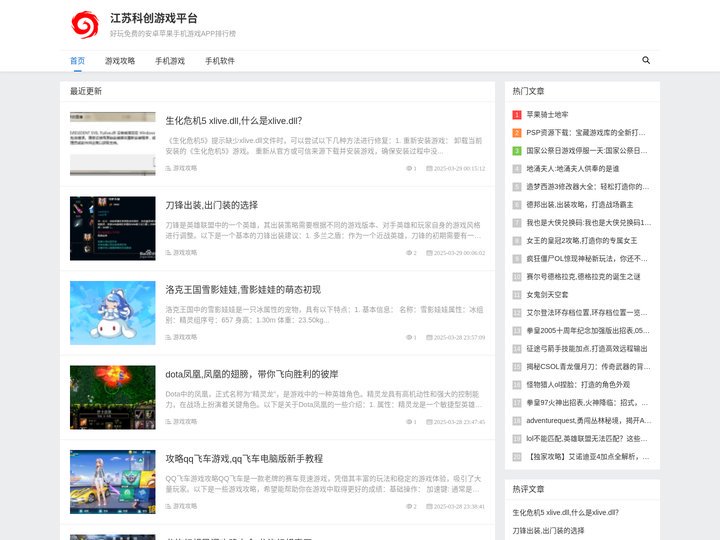
Task: Open hot article PSP资源下载：宝藏游戏库
Action: (586, 133)
